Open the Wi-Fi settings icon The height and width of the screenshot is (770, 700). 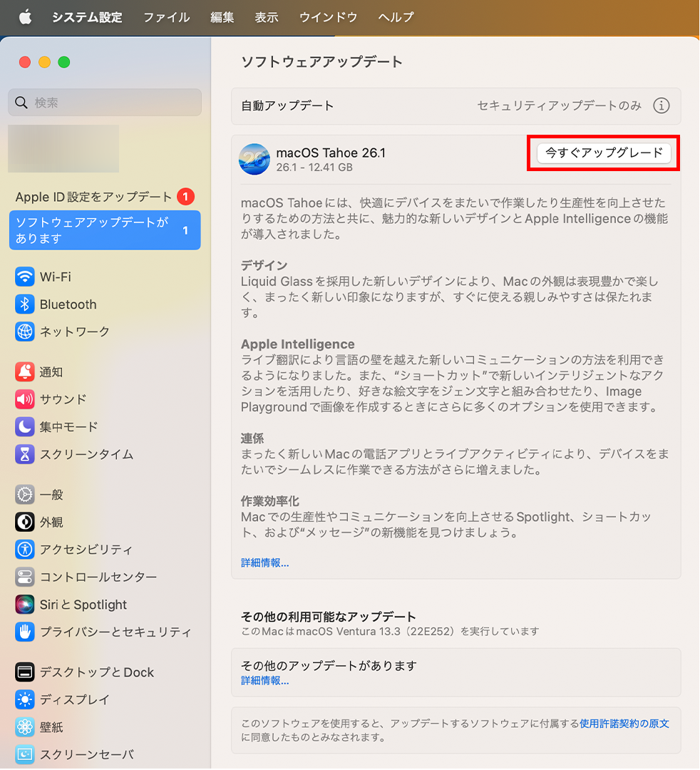click(25, 277)
